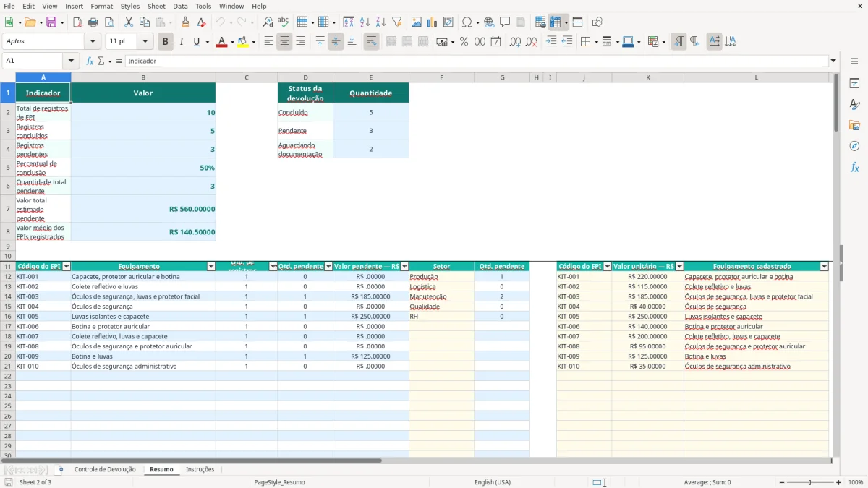Toggle Align Left
Screen dimensions: 868x488
tap(268, 42)
